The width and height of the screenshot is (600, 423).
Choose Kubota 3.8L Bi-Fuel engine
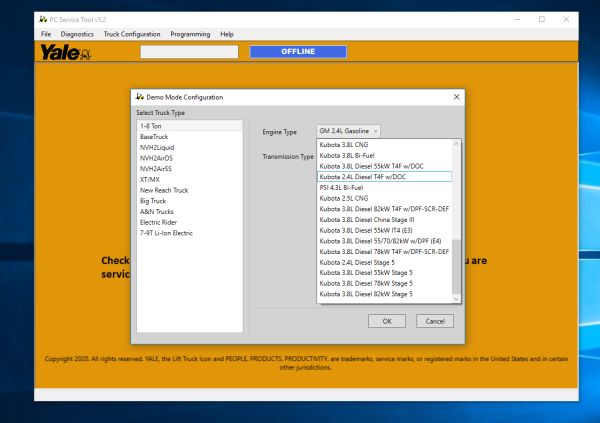(385, 155)
